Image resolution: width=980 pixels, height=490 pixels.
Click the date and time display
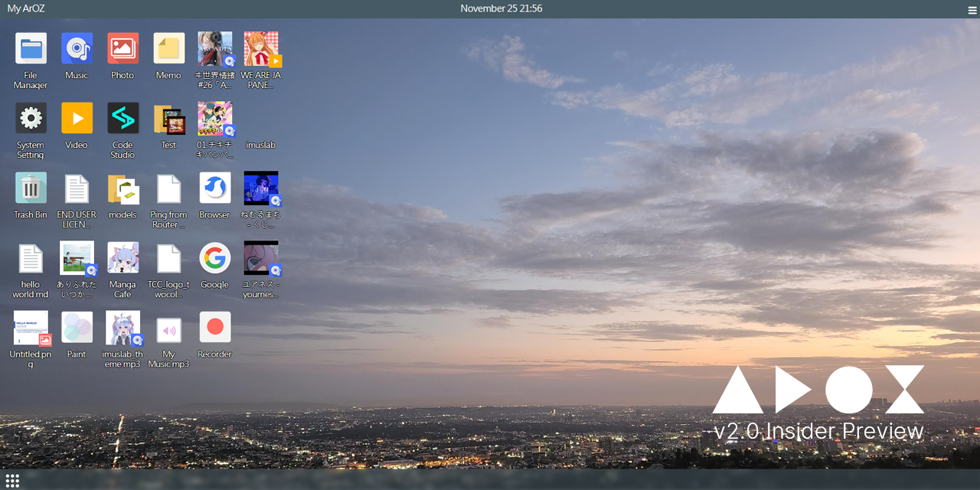pos(501,9)
